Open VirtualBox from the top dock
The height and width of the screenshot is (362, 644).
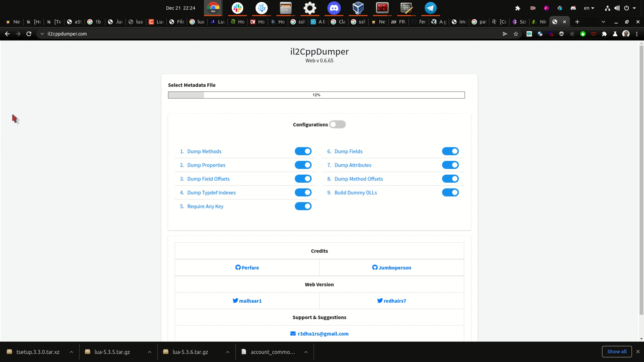(x=358, y=8)
